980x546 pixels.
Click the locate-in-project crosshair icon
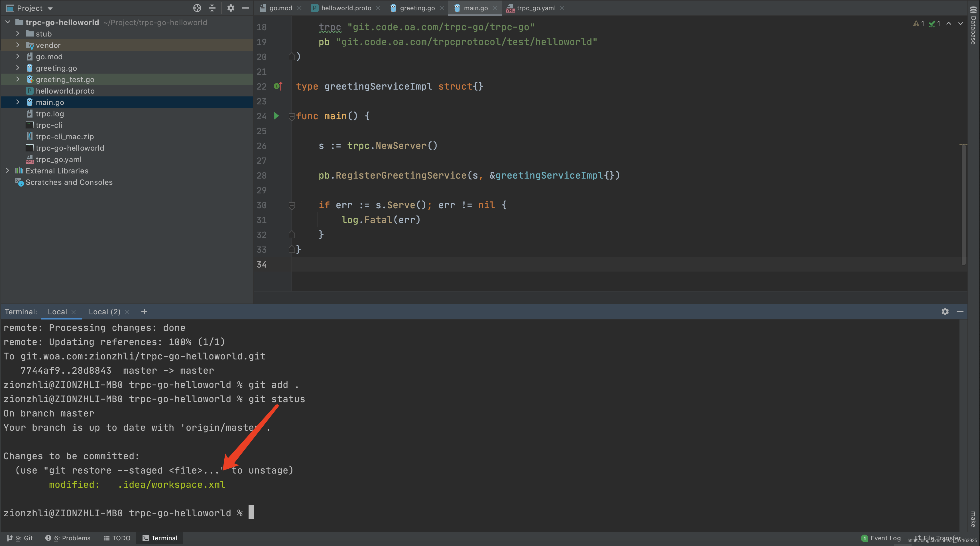tap(197, 8)
